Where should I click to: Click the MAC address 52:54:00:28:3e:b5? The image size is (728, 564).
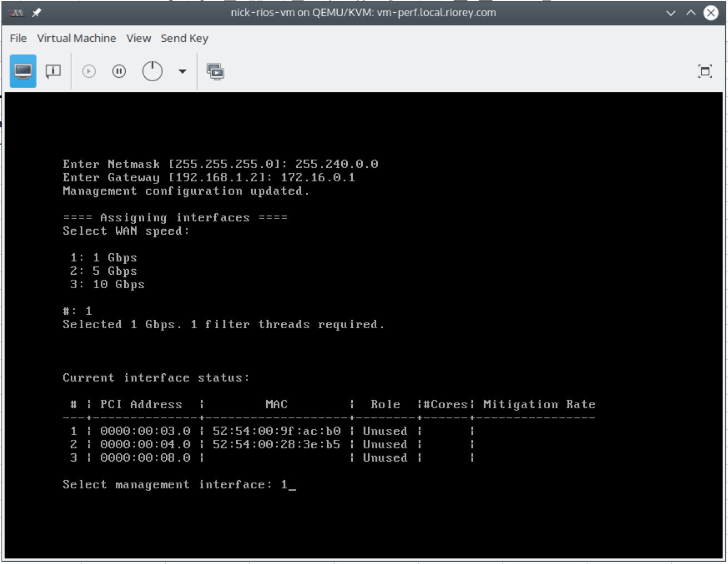click(x=277, y=444)
